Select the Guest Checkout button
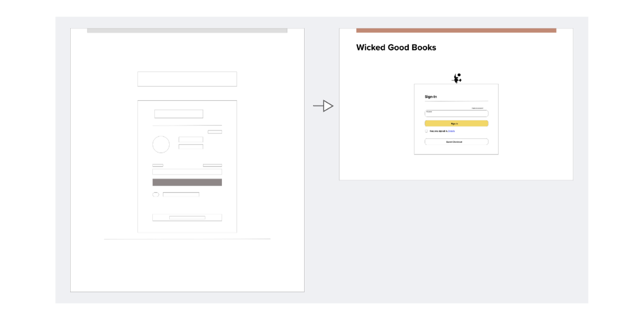Viewport: 644px width, 320px height. [x=456, y=142]
